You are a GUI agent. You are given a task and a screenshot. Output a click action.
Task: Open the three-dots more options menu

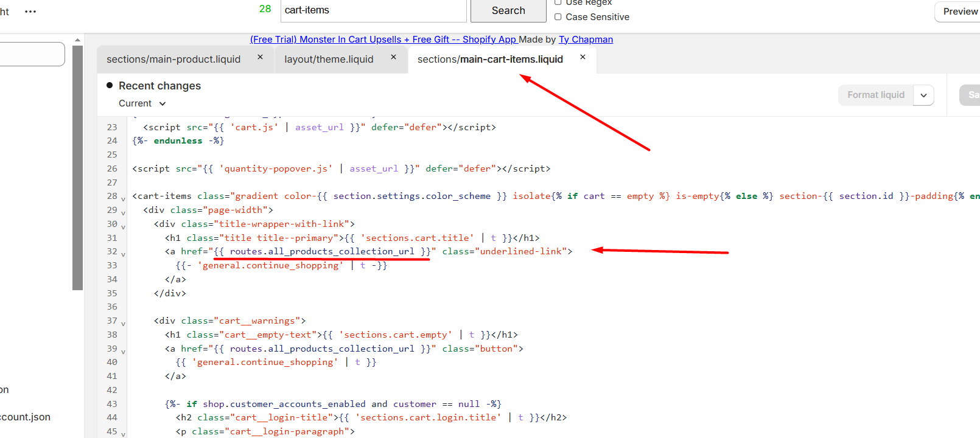(30, 12)
